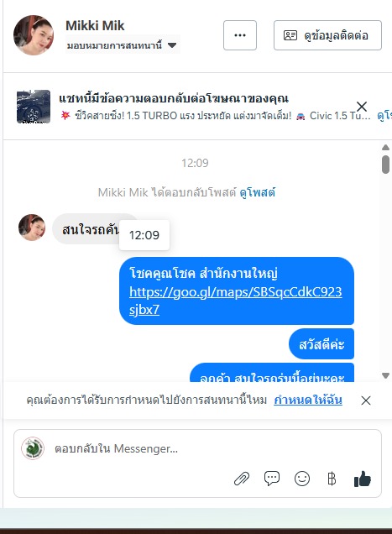
Task: Click Mikki Mik's header profile picture
Action: (x=34, y=34)
